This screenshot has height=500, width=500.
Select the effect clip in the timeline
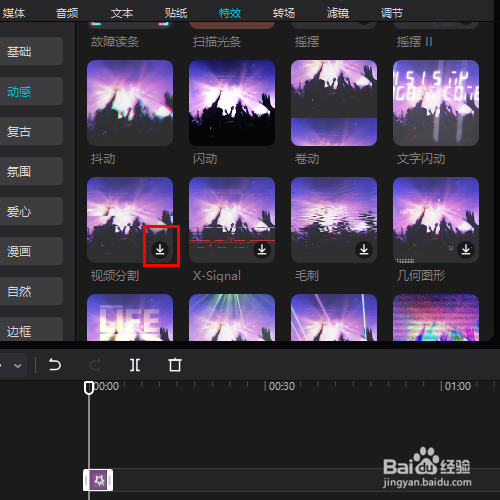tap(98, 480)
